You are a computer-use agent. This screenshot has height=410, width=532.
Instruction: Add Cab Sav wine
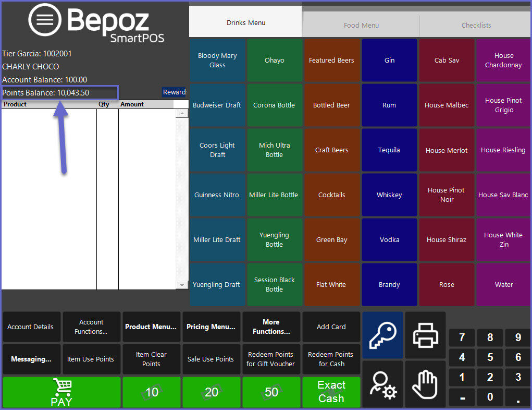[447, 60]
